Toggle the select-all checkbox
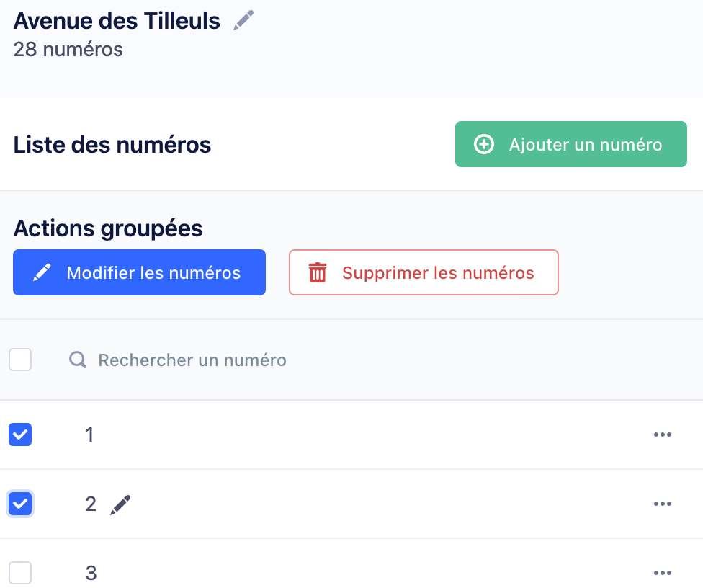Image resolution: width=703 pixels, height=588 pixels. tap(20, 360)
